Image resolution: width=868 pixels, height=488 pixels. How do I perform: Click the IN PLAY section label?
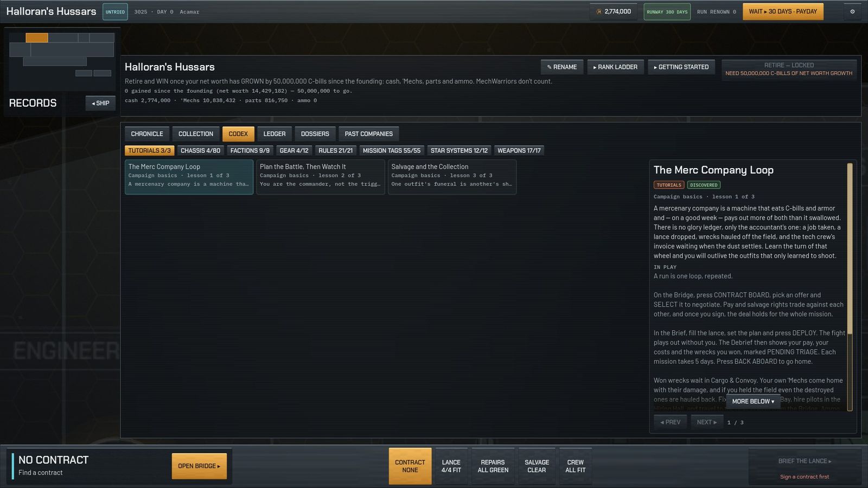pyautogui.click(x=665, y=267)
